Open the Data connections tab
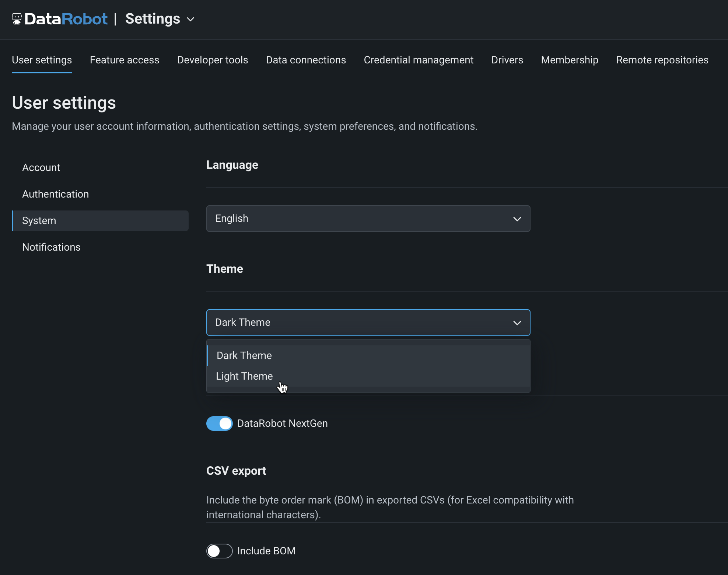Image resolution: width=728 pixels, height=575 pixels. click(306, 60)
